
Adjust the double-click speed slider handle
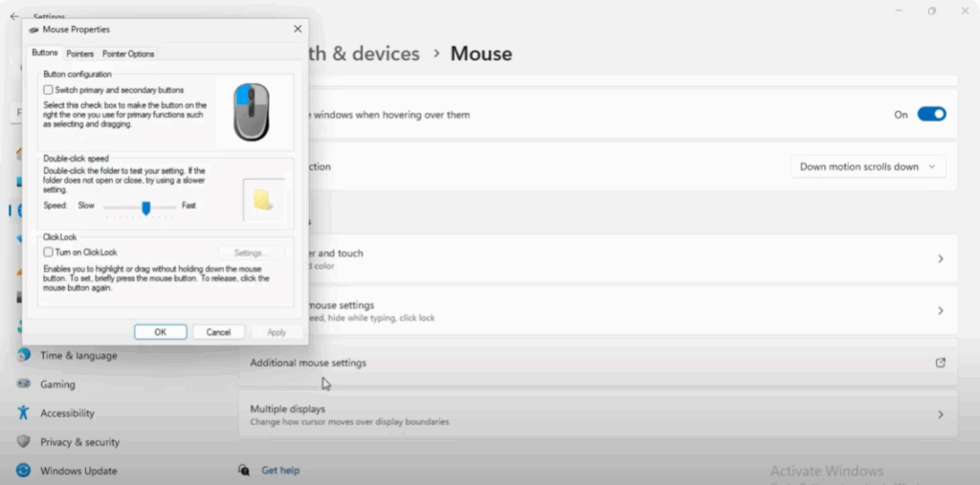pyautogui.click(x=145, y=208)
